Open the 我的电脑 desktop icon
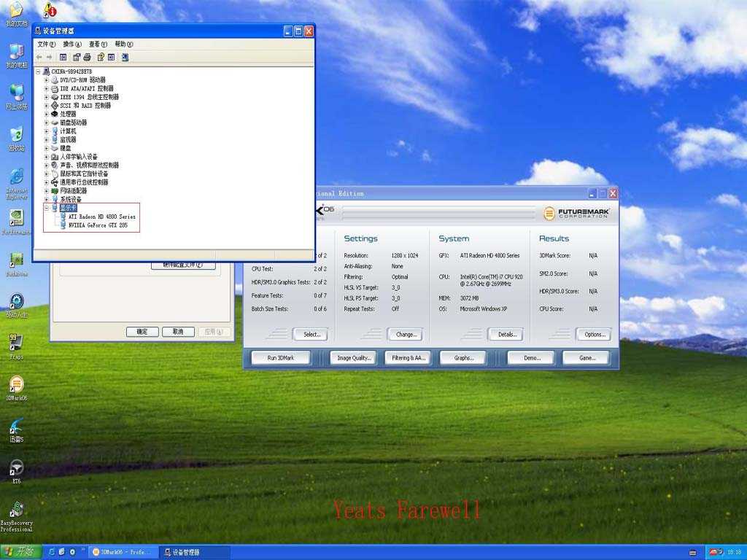The image size is (747, 560). coord(17,55)
